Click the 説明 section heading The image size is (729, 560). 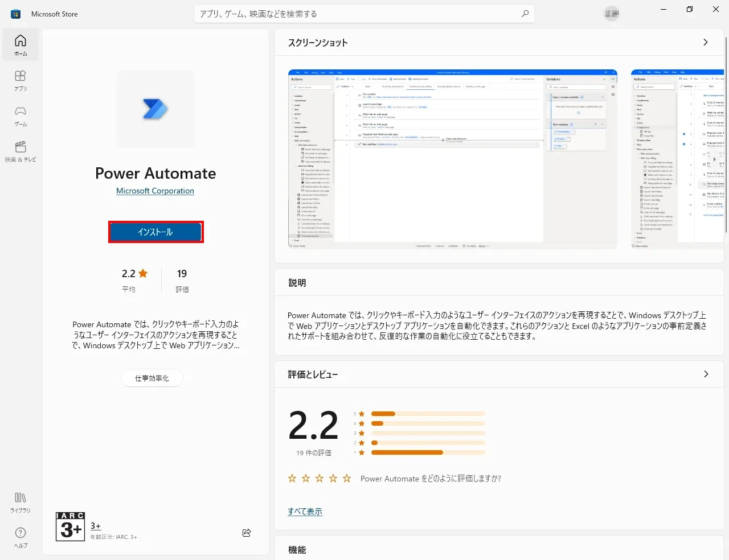297,283
